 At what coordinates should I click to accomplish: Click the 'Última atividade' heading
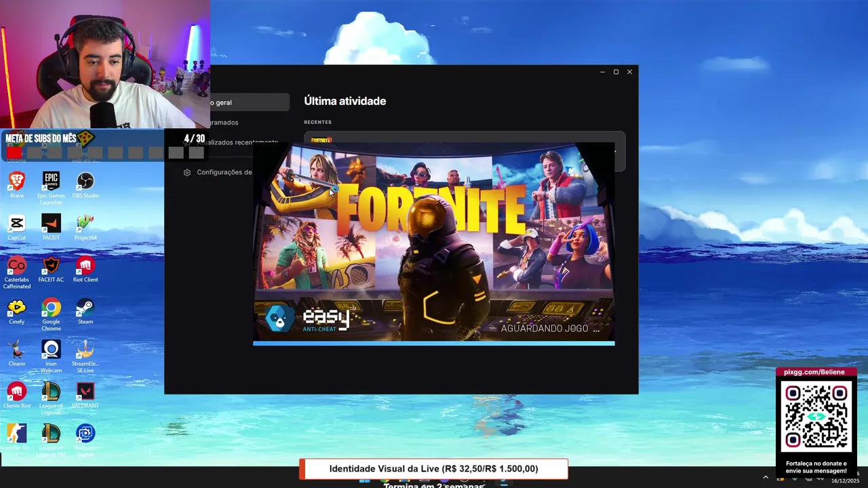click(345, 101)
